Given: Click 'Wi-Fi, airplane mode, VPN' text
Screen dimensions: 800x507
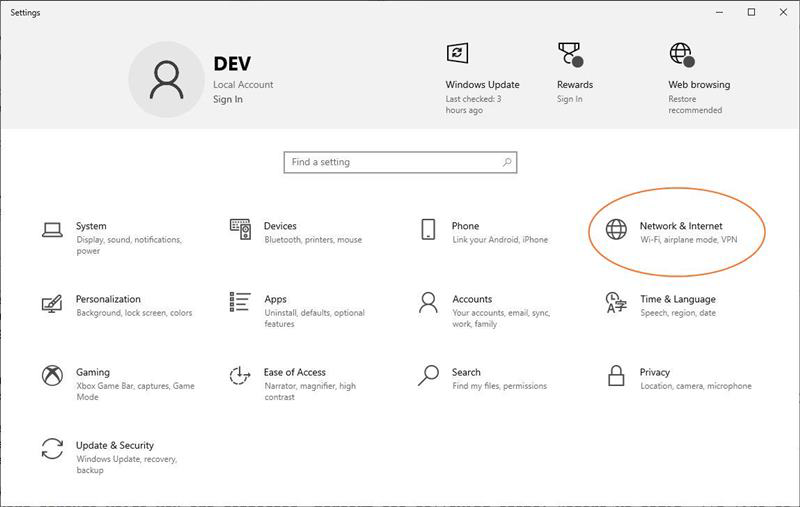Looking at the screenshot, I should (689, 240).
